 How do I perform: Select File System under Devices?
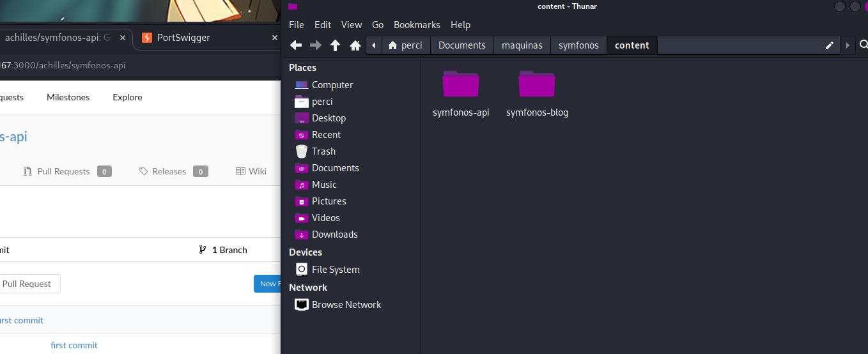click(x=335, y=270)
